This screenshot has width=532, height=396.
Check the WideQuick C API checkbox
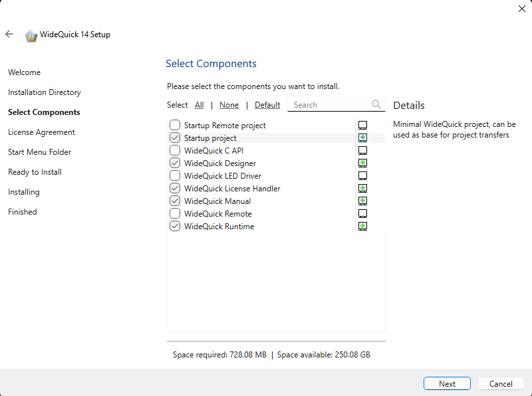click(x=175, y=150)
